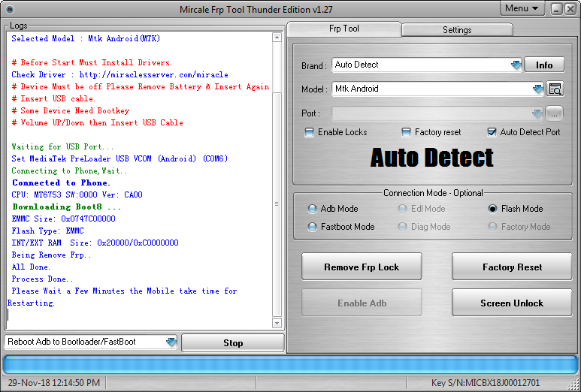Screen dimensions: 581x392
Task: Click the Key S/N in status bar
Action: (x=486, y=383)
